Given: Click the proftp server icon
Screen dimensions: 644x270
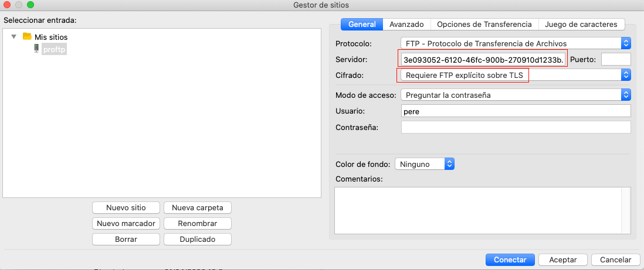Looking at the screenshot, I should click(x=36, y=49).
